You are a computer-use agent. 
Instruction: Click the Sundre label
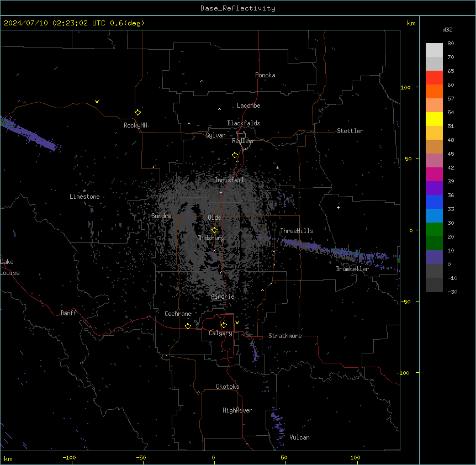[161, 216]
